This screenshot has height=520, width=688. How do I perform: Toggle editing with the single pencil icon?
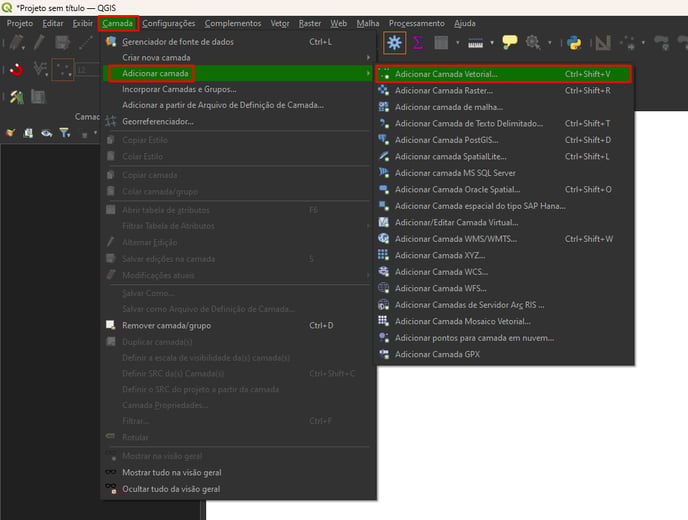coord(39,43)
